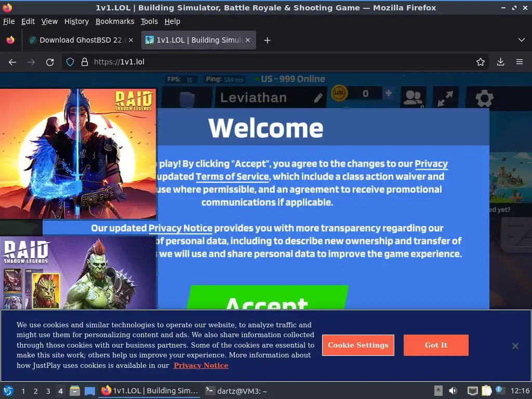The image size is (532, 399).
Task: Open the View menu
Action: 49,21
